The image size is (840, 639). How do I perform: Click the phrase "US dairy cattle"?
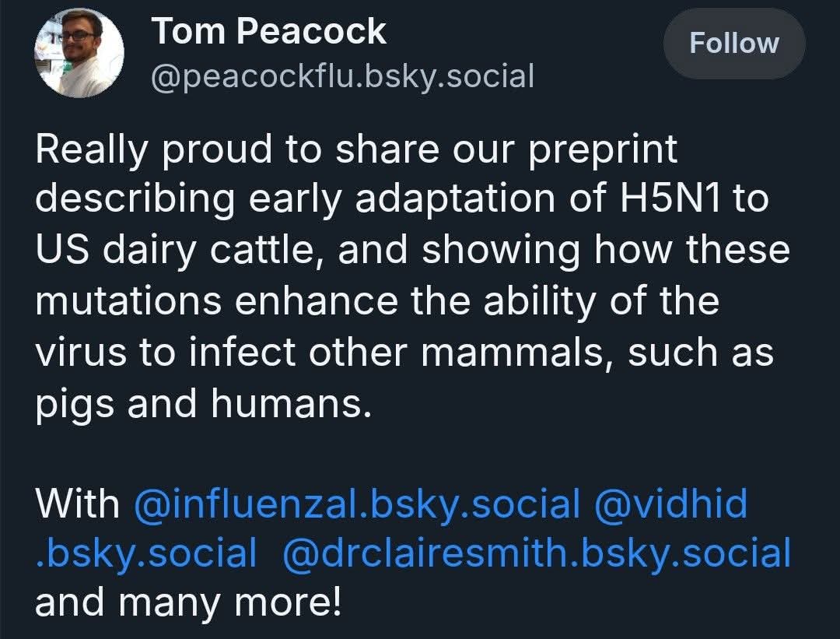180,251
